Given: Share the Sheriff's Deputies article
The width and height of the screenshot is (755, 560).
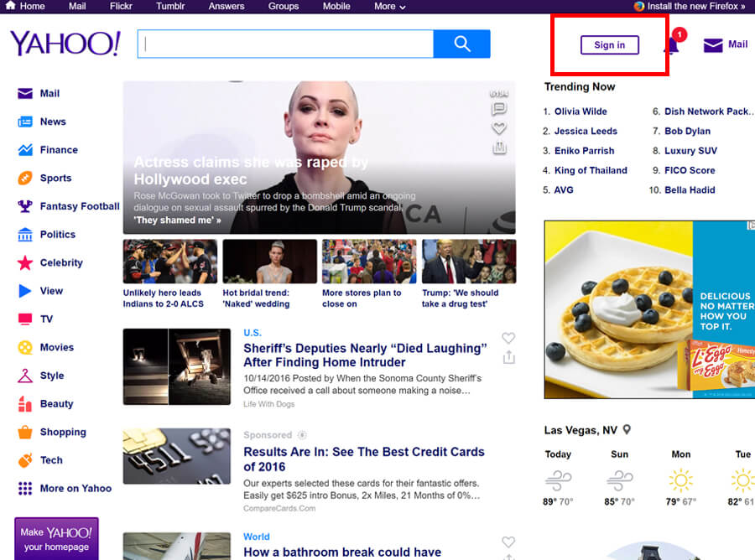Looking at the screenshot, I should 509,357.
